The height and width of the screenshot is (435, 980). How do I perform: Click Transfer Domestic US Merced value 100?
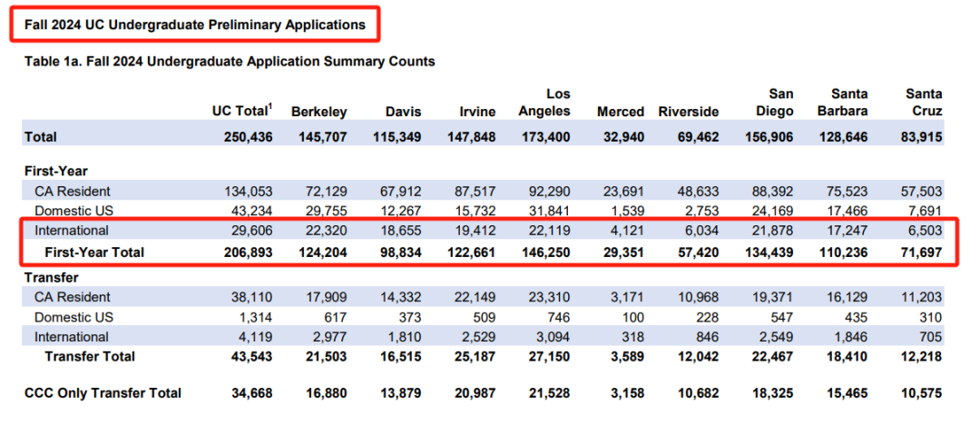point(633,317)
